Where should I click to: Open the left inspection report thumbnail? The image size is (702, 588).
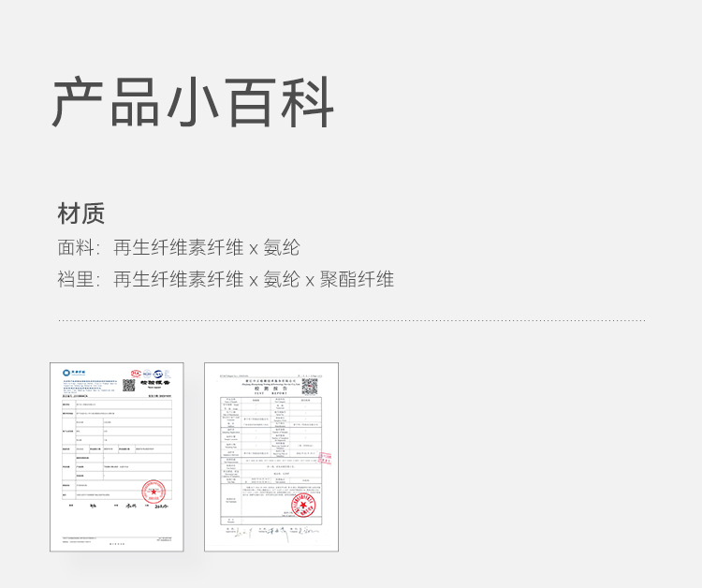pos(117,457)
